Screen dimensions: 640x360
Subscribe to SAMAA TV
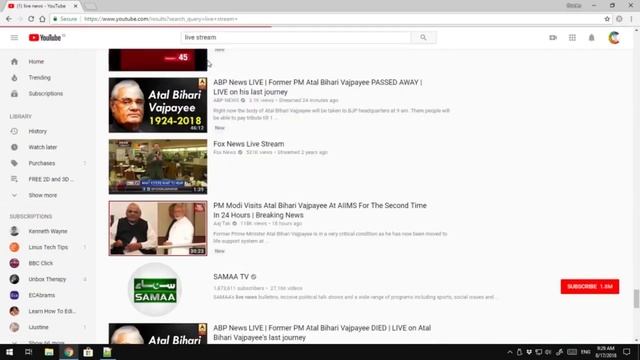[x=590, y=287]
